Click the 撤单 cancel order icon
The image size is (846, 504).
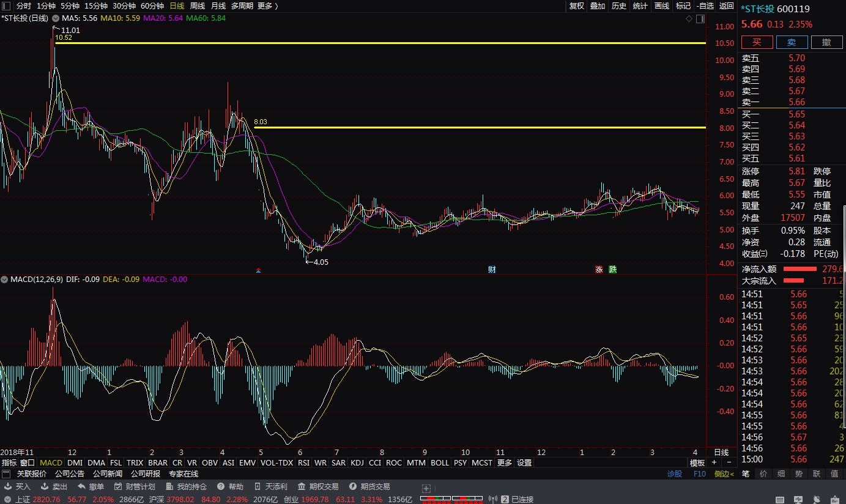[81, 487]
